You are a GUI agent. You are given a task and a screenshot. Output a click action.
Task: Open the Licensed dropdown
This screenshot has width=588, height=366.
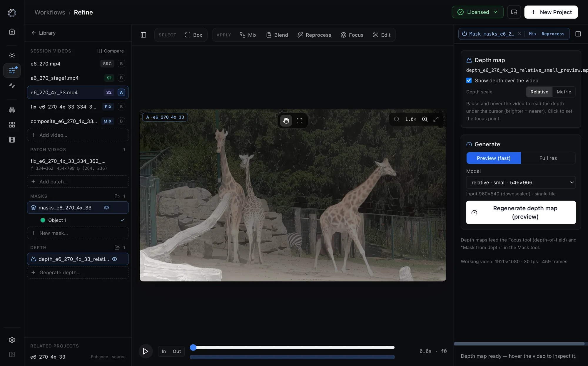477,12
